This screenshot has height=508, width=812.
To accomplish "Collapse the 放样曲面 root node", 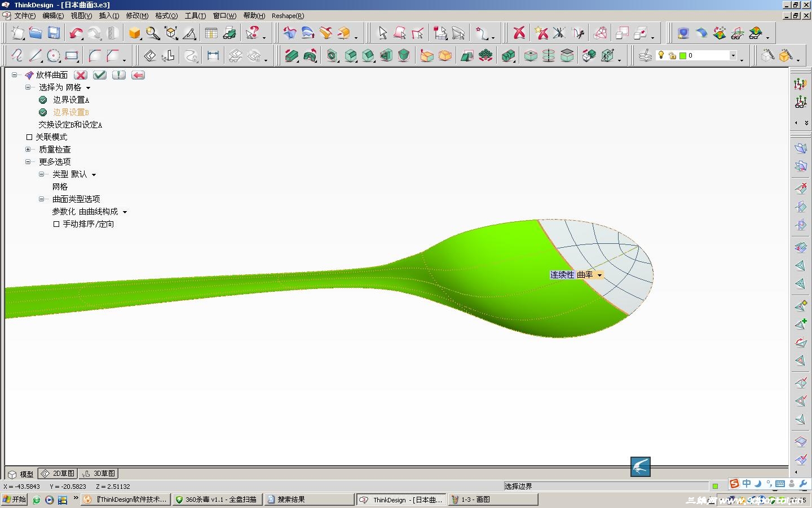I will [x=14, y=75].
